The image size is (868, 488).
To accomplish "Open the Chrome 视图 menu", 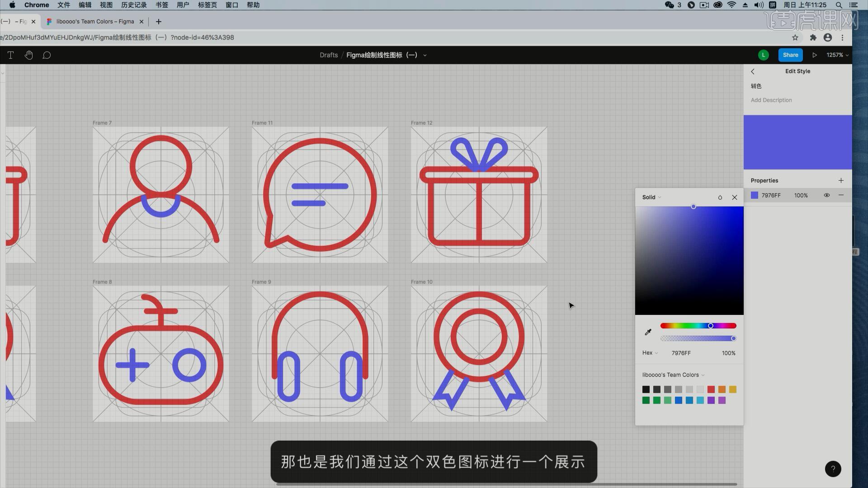I will [106, 5].
